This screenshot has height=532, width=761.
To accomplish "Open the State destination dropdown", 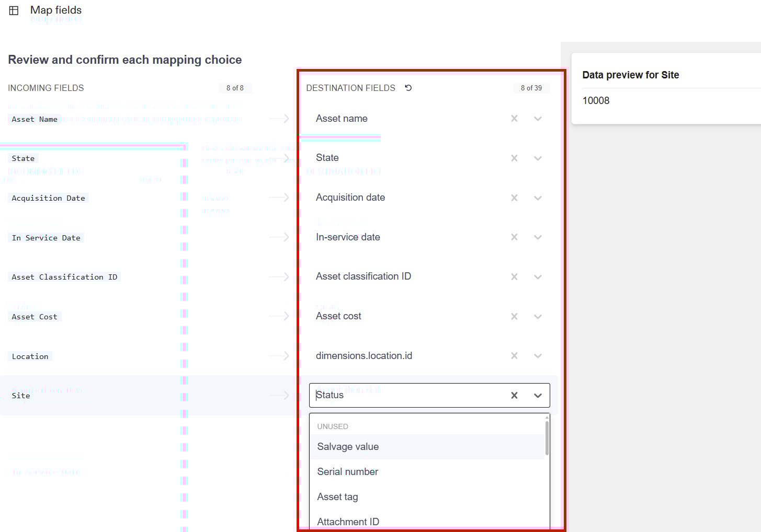I will [x=538, y=158].
